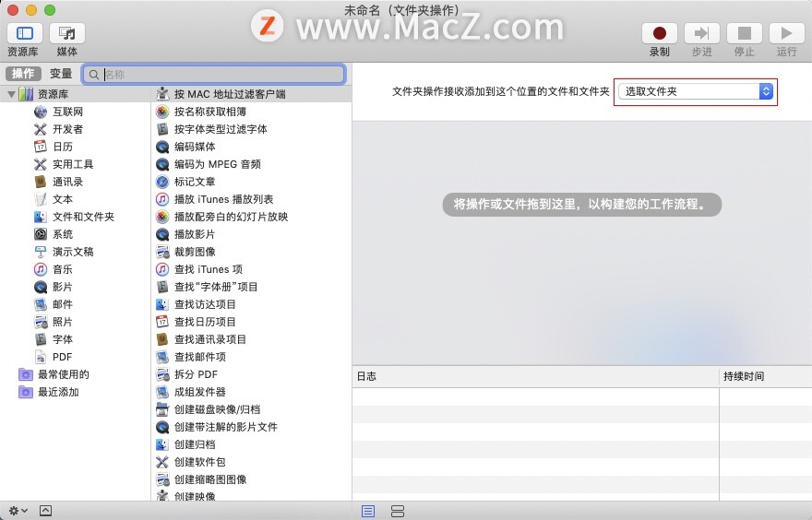Select action 查找通讯录项目
Image resolution: width=812 pixels, height=520 pixels.
pyautogui.click(x=253, y=339)
